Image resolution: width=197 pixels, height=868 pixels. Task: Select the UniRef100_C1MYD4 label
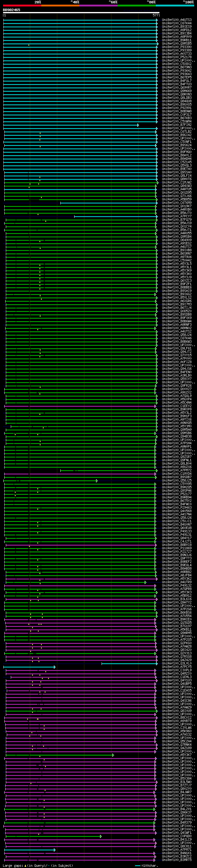pyautogui.click(x=176, y=474)
